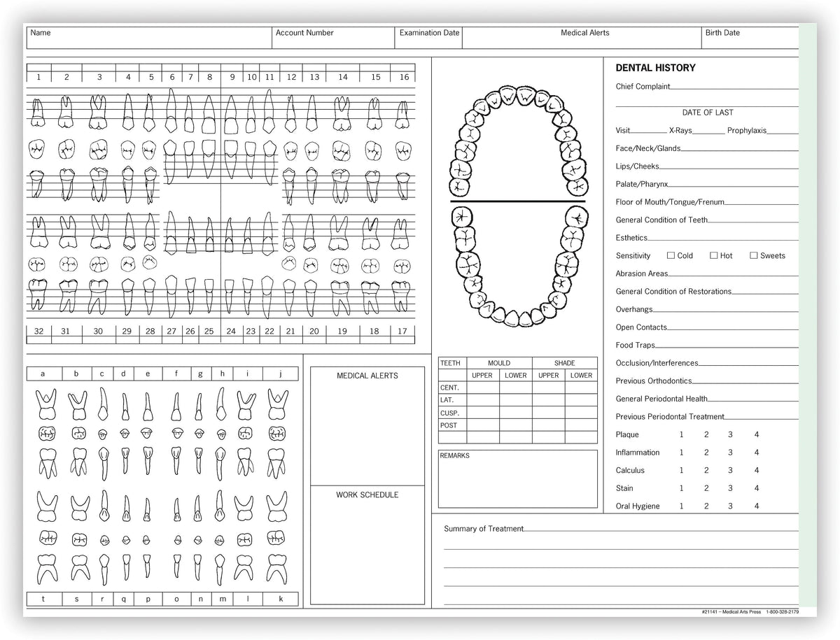Click the Name field in the header
Image resolution: width=840 pixels, height=640 pixels.
pos(149,38)
